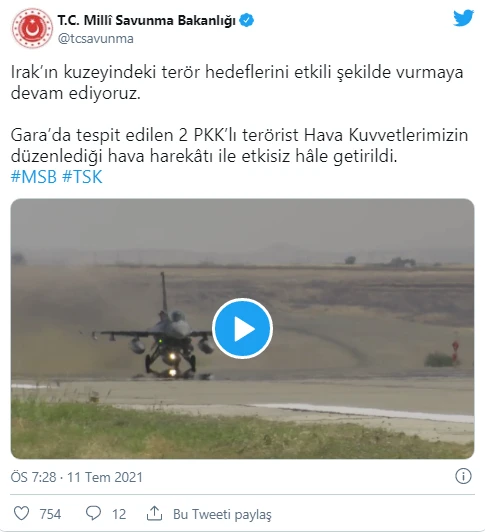Click the blue verified badge
Image resolution: width=485 pixels, height=532 pixels.
pos(247,20)
